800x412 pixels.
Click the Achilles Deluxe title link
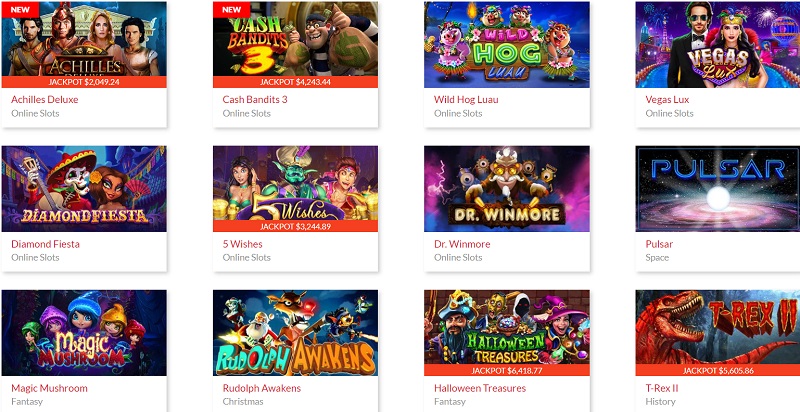point(45,99)
